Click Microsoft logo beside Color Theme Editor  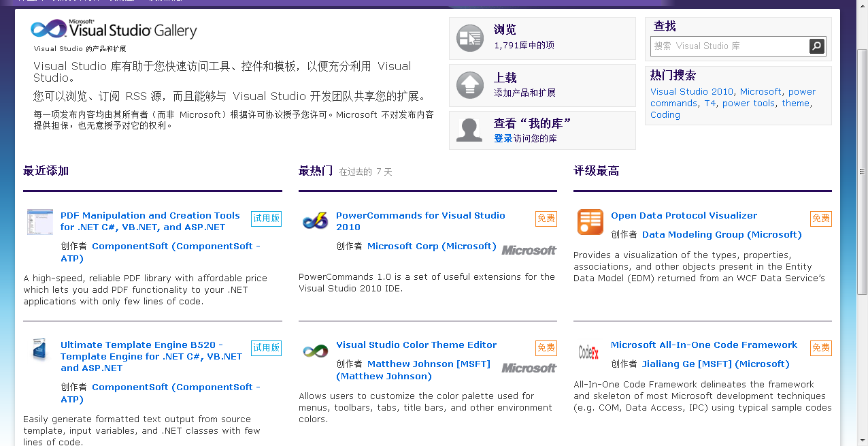[x=529, y=368]
